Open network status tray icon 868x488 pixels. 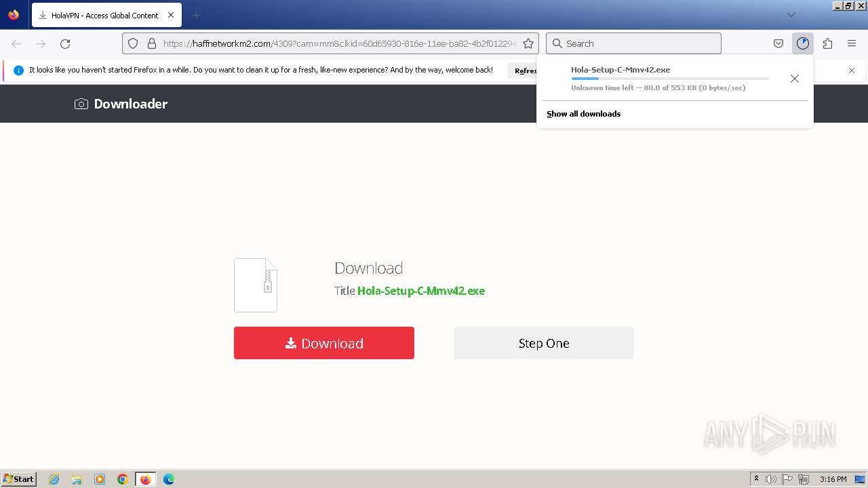(804, 479)
